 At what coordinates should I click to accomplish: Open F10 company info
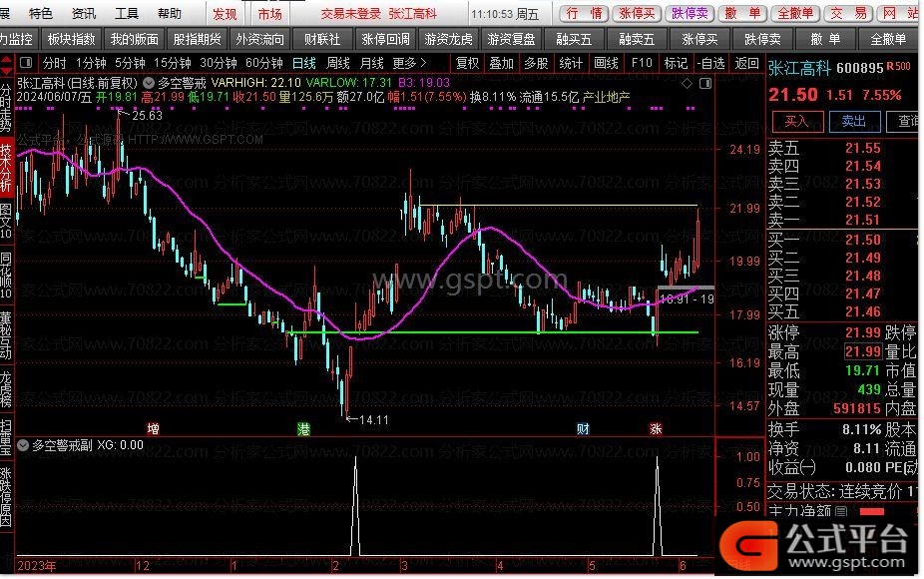coord(642,63)
